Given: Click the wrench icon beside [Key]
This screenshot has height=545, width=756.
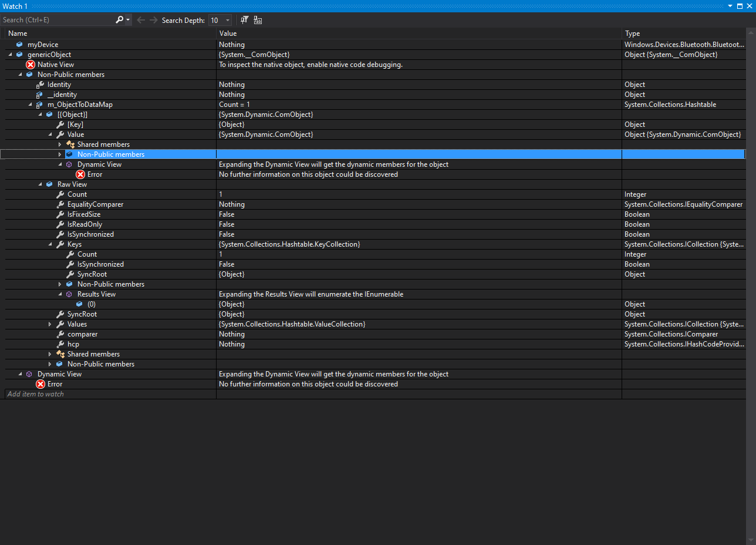Looking at the screenshot, I should pyautogui.click(x=60, y=125).
